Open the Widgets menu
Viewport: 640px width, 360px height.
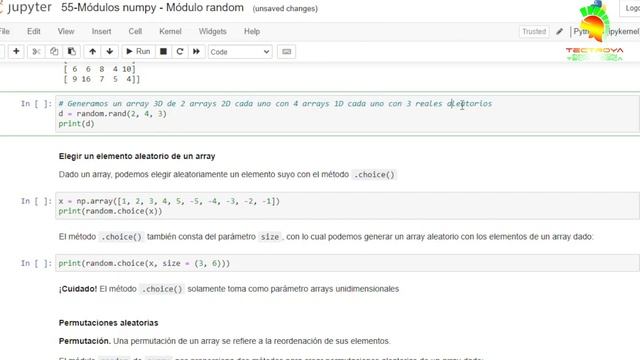[212, 31]
